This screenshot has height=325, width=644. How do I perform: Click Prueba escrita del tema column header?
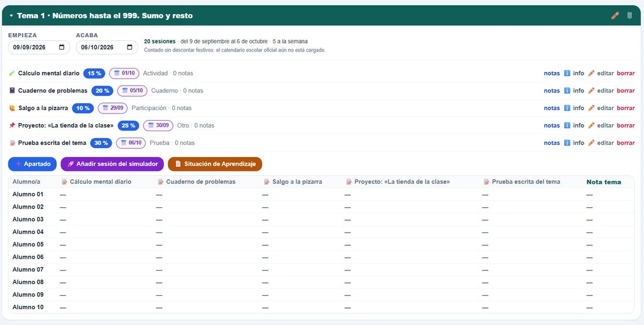click(x=522, y=182)
